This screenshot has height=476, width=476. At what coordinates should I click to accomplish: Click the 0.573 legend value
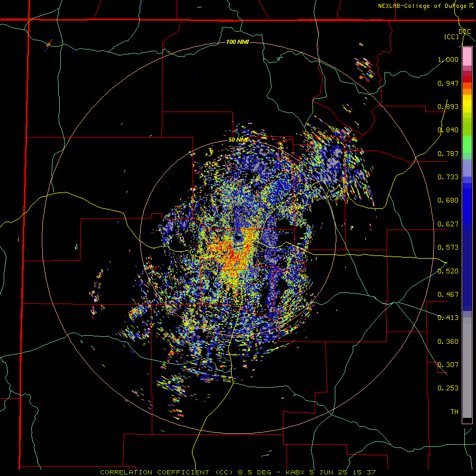click(448, 248)
